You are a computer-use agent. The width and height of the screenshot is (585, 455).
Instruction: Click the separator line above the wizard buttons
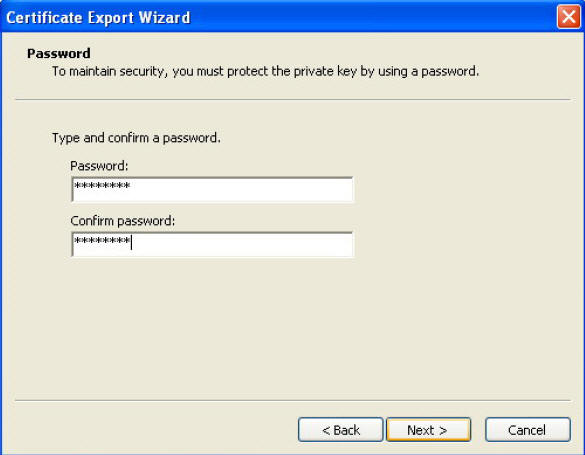[293, 401]
